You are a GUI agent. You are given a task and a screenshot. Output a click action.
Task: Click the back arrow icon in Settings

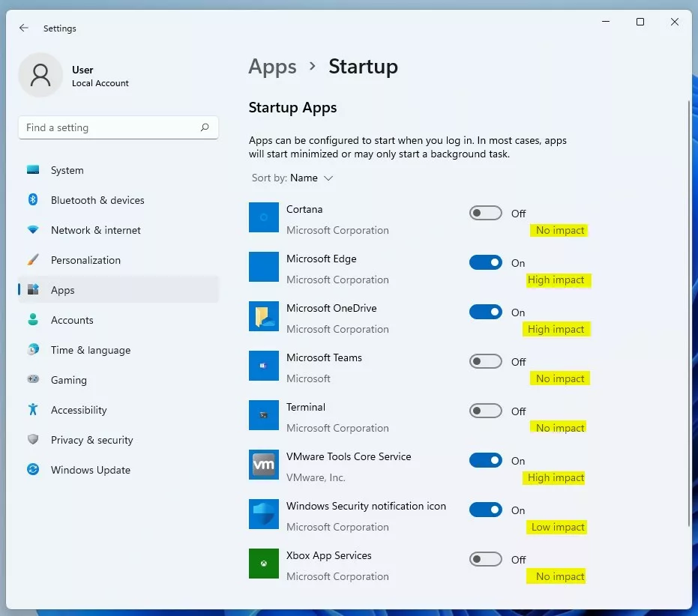tap(24, 28)
